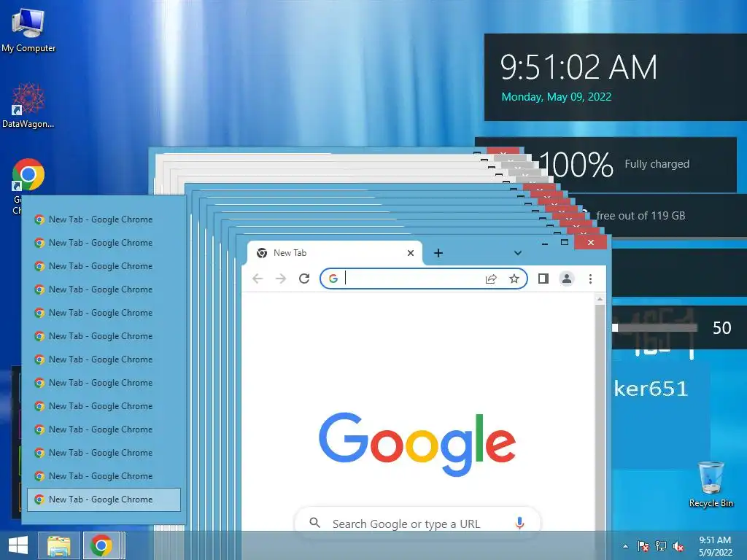Open DataWagon desktop shortcut

click(x=28, y=106)
